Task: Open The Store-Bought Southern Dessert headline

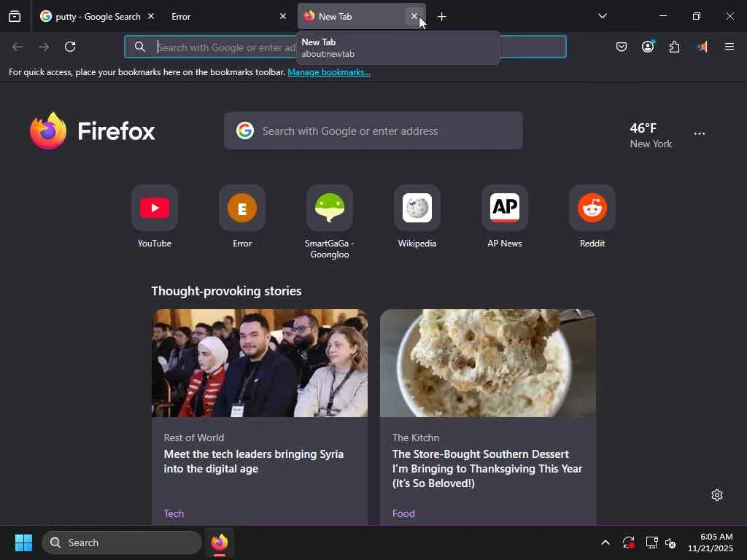Action: [x=487, y=469]
